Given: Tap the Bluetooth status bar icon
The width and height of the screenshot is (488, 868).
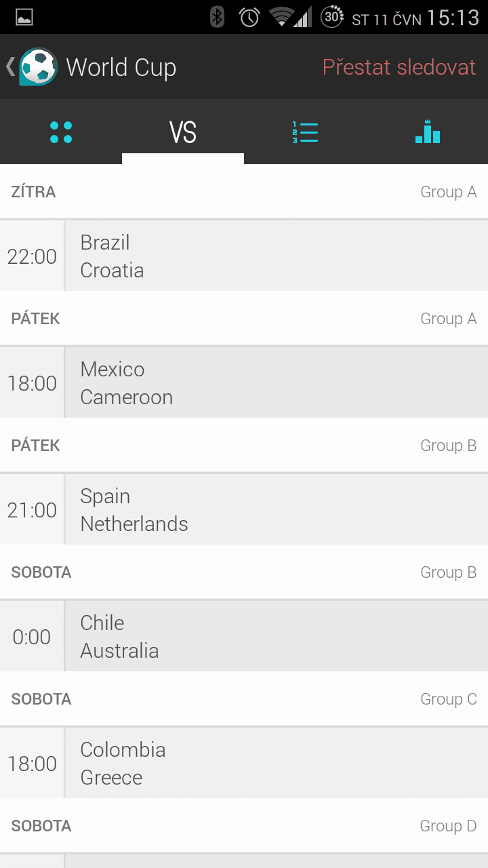Looking at the screenshot, I should coord(217,17).
